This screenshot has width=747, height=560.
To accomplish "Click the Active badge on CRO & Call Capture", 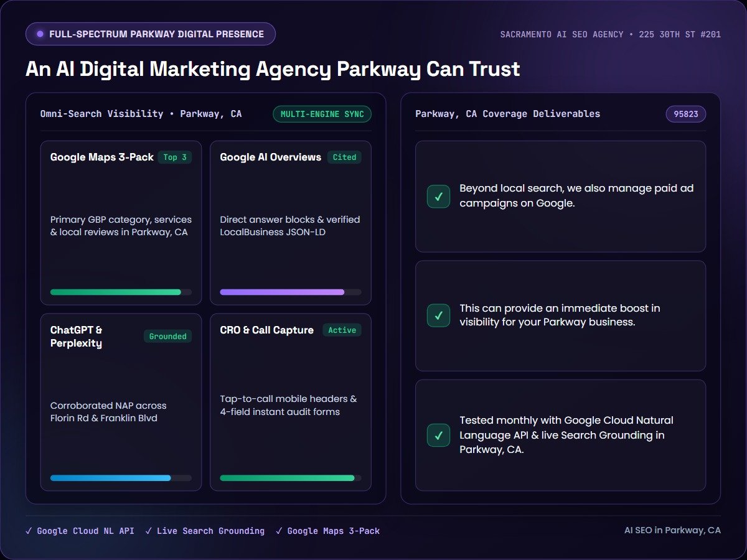I will 342,330.
